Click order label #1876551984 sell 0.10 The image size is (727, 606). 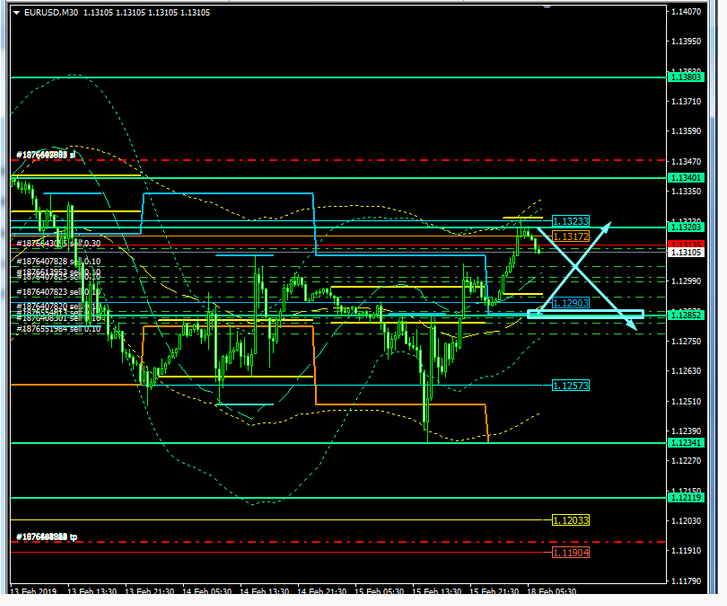pos(58,328)
